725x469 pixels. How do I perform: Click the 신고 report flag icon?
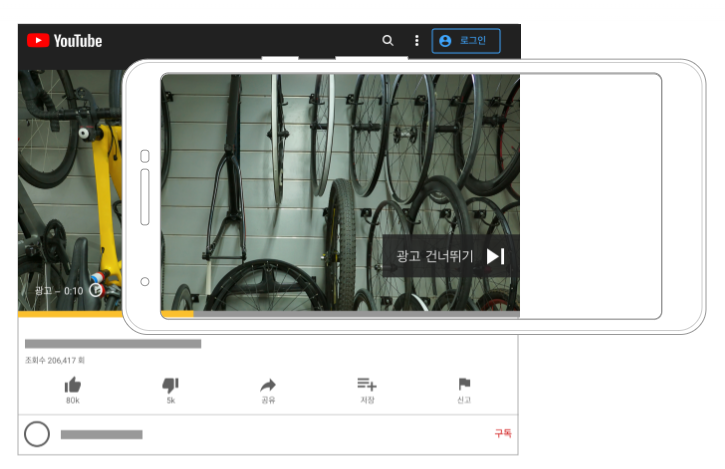(464, 384)
